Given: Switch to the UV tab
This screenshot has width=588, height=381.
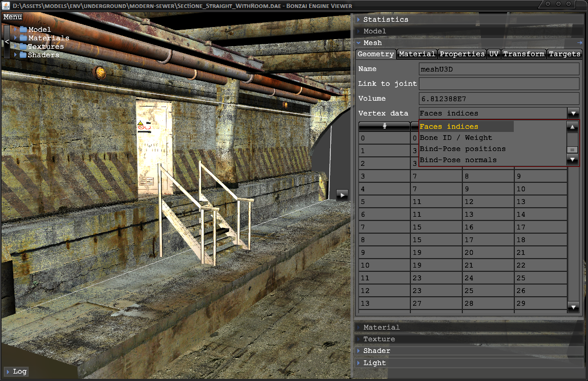Looking at the screenshot, I should [x=494, y=54].
